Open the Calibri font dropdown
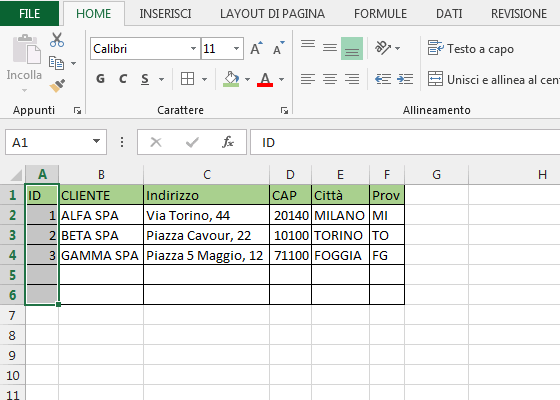The image size is (560, 400). [x=193, y=49]
